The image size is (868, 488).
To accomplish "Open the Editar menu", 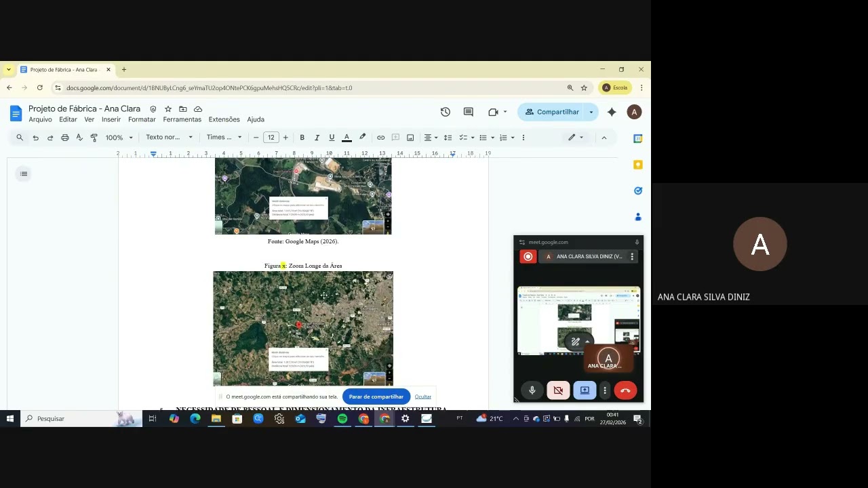I will (x=68, y=119).
